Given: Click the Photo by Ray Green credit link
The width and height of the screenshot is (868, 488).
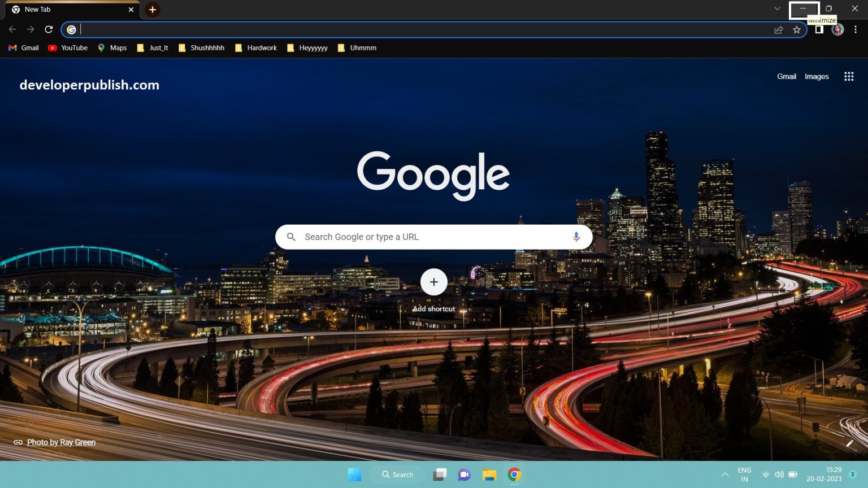Looking at the screenshot, I should pos(61,442).
